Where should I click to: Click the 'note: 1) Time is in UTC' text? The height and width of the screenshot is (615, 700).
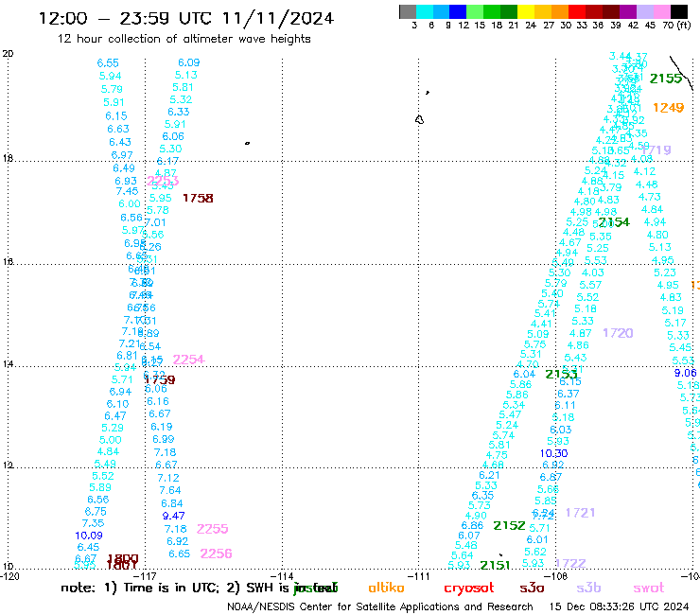coord(140,589)
